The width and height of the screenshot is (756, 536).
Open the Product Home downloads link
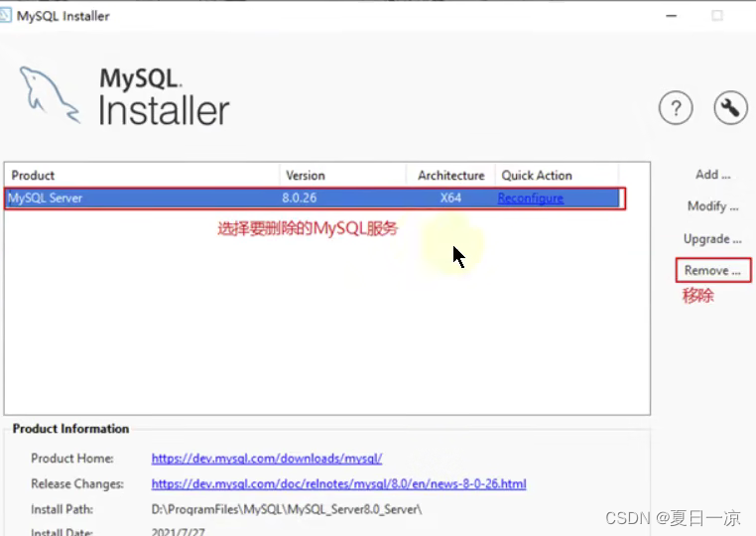[x=267, y=459]
